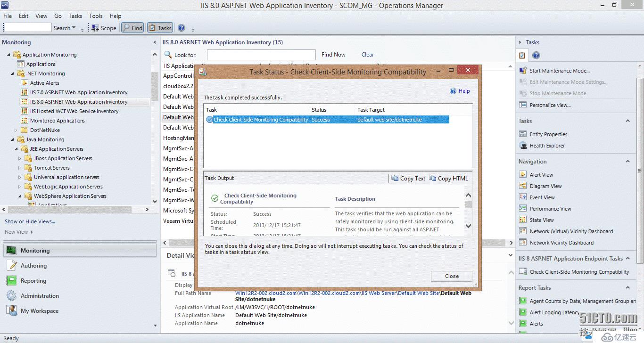Collapse the Report Tasks section

click(627, 288)
